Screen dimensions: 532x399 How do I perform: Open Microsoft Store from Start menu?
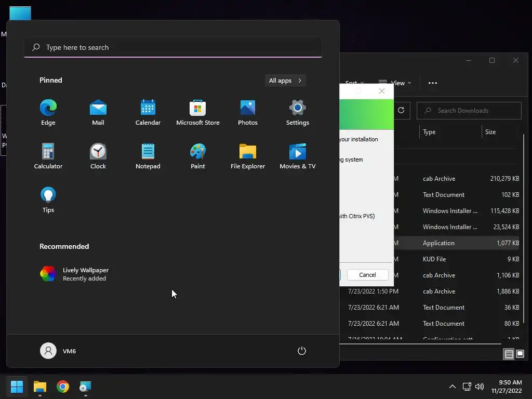click(198, 113)
